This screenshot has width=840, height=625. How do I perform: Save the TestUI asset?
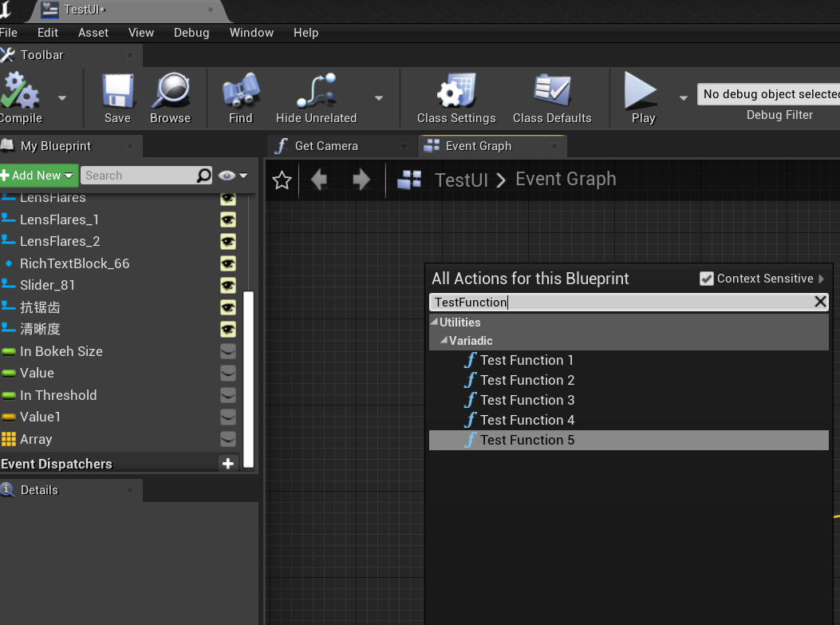[x=118, y=98]
